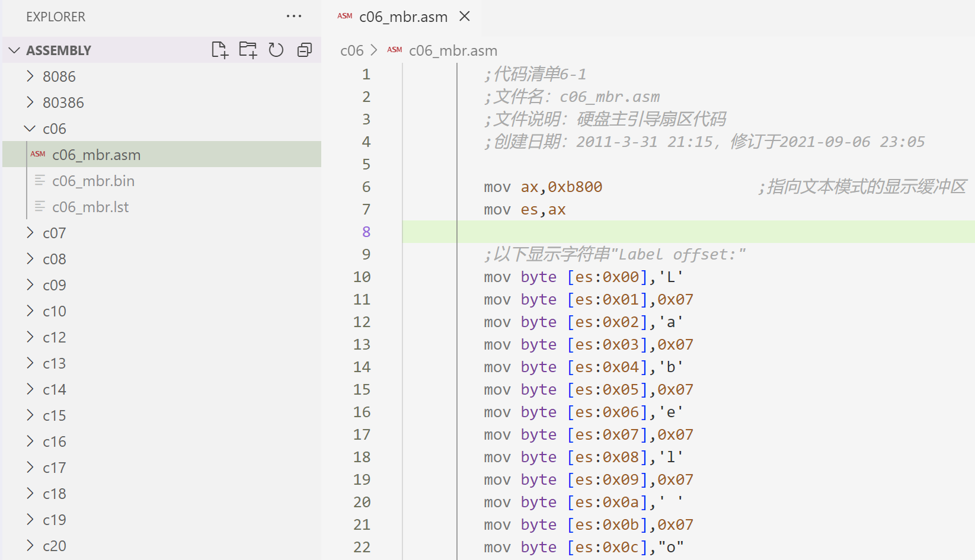
Task: Click the file icon beside c06_mbr.bin
Action: tap(40, 180)
